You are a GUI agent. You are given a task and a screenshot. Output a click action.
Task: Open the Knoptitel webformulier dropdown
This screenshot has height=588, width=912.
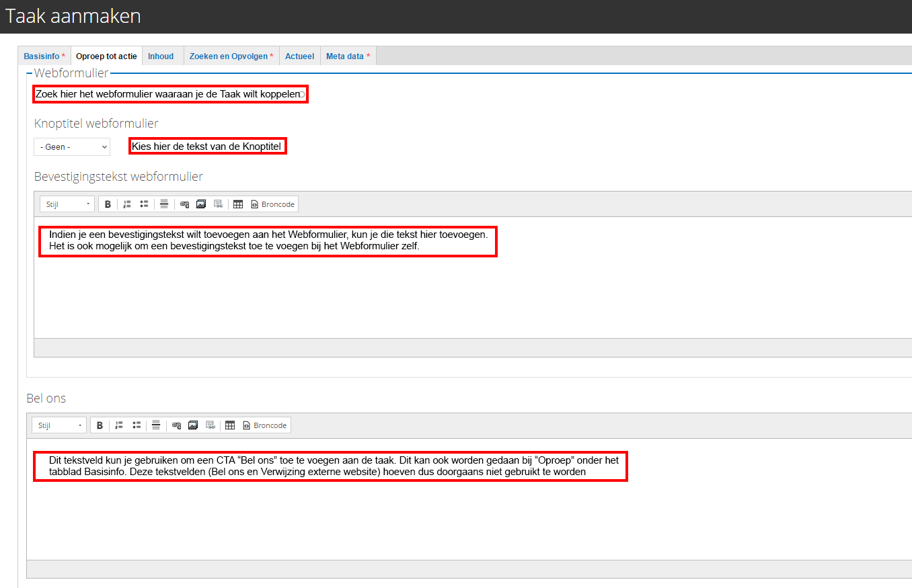click(72, 146)
